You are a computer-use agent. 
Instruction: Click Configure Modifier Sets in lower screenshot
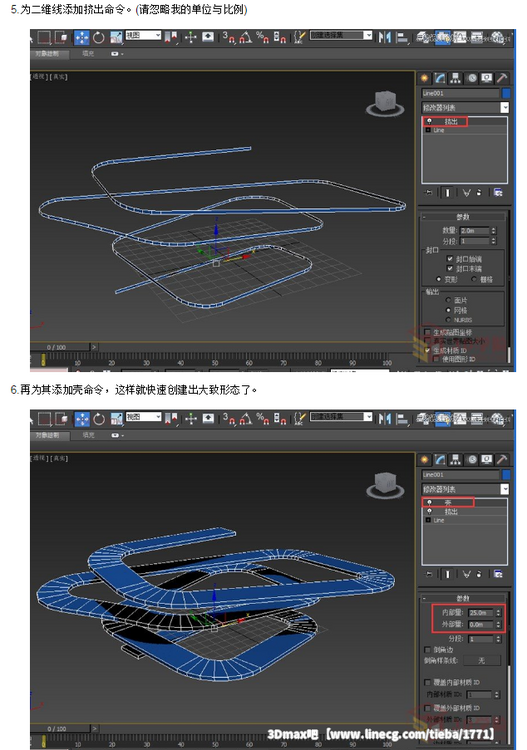498,574
